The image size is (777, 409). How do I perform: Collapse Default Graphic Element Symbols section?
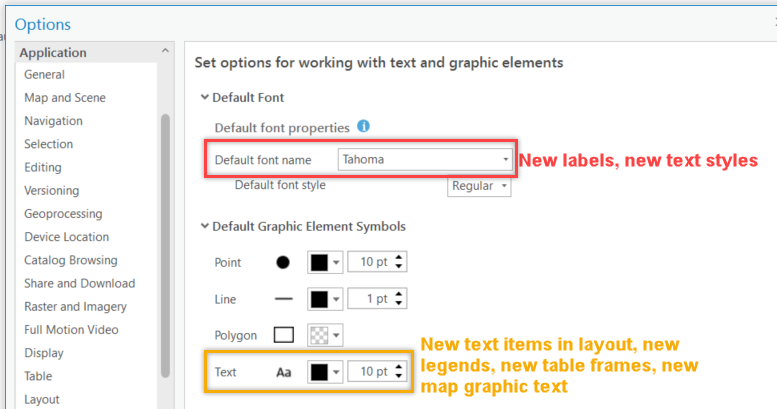pyautogui.click(x=205, y=227)
